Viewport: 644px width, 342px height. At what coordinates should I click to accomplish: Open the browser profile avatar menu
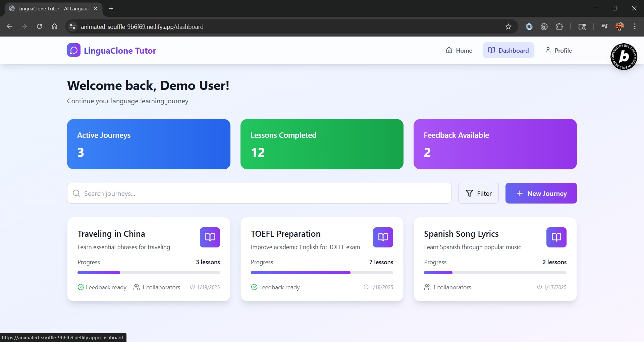click(620, 26)
